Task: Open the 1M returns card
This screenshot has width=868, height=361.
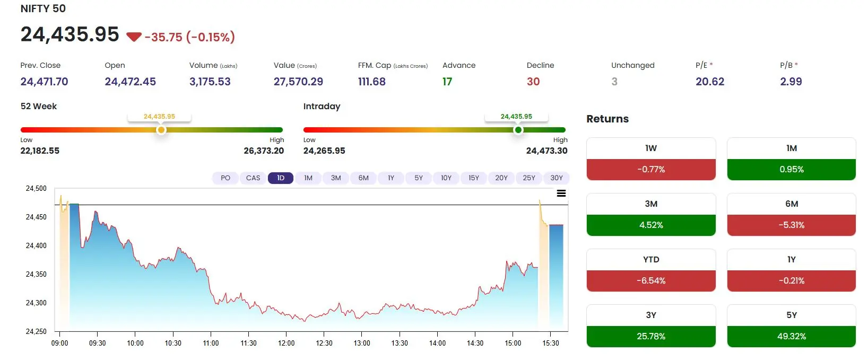Action: (x=792, y=159)
